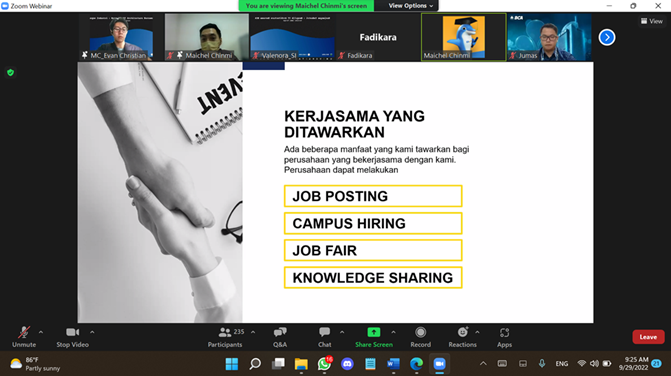671x376 pixels.
Task: Click the green encryption shield icon
Action: (11, 73)
